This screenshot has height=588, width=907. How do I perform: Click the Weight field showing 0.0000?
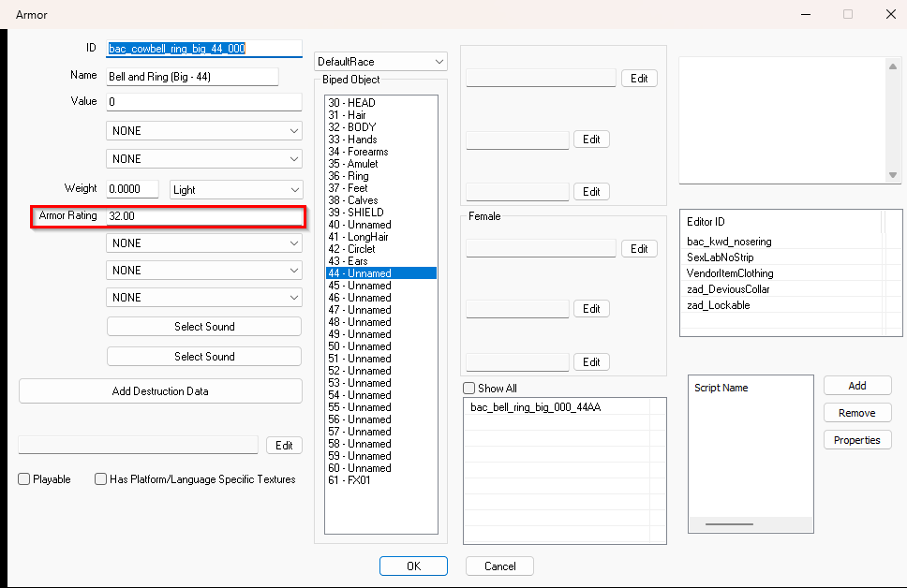coord(132,189)
